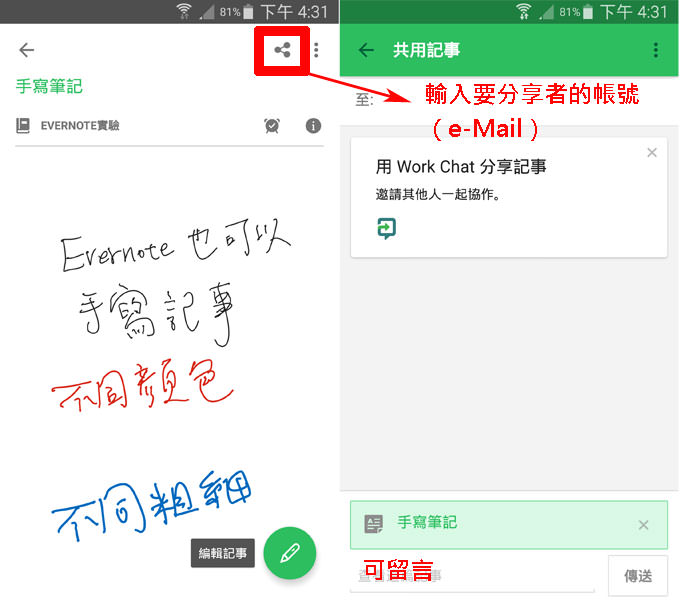
Task: Tap the note icon in attached chip
Action: click(x=373, y=524)
